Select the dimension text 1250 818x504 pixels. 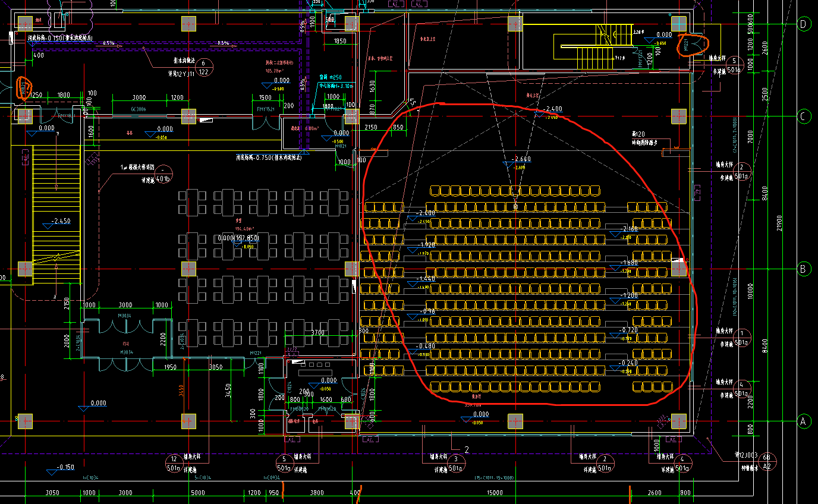coord(37,95)
